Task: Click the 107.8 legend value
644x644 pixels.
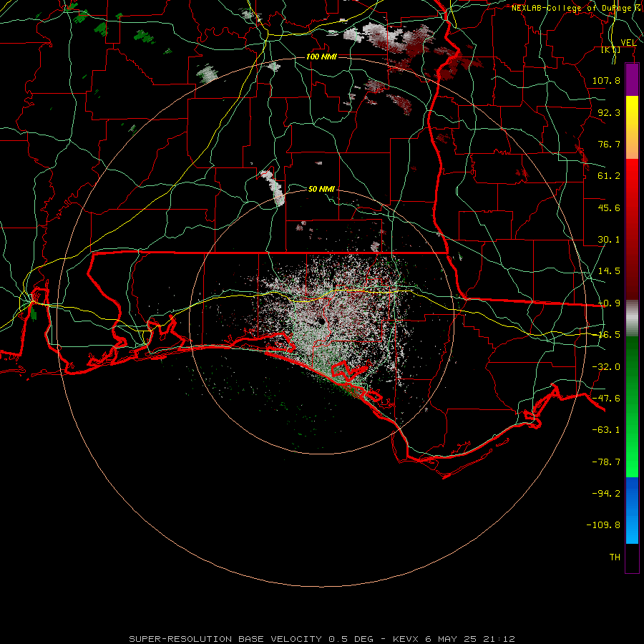Action: [606, 80]
